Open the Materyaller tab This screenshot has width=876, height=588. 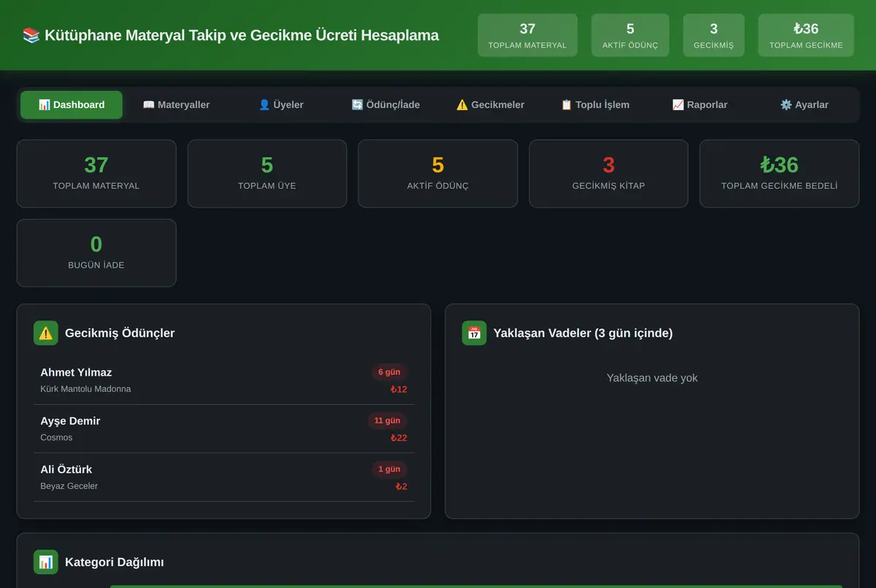coord(176,105)
